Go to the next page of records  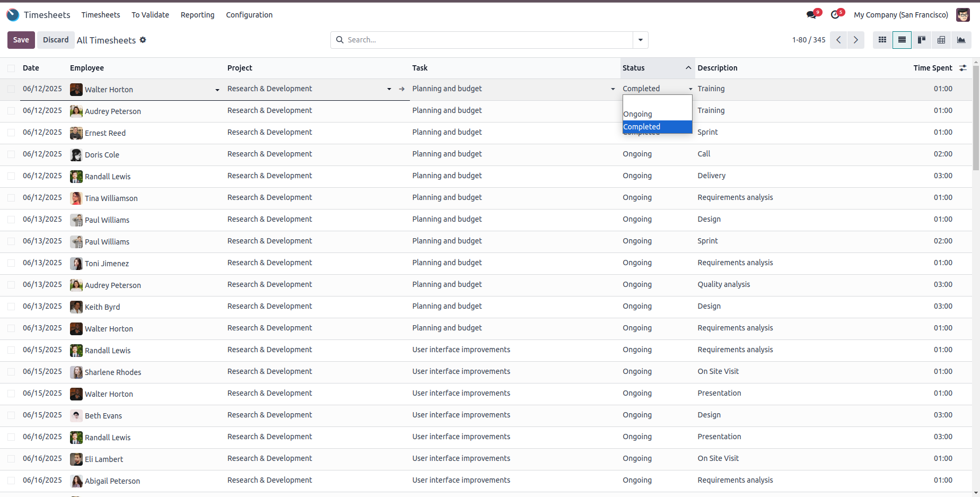coord(855,40)
